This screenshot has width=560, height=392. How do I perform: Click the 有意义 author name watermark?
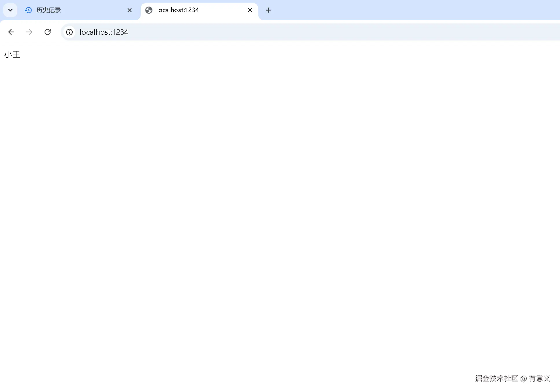tap(539, 378)
